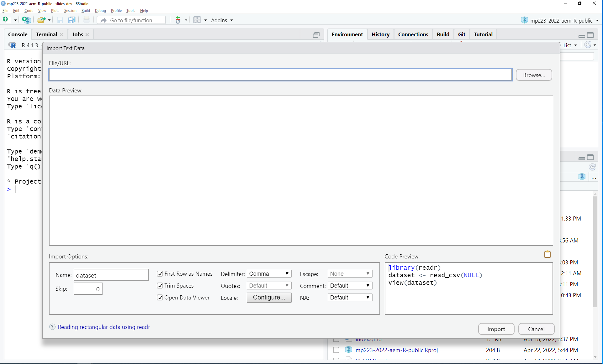Click the New File icon in toolbar
Image resolution: width=603 pixels, height=364 pixels.
point(6,20)
